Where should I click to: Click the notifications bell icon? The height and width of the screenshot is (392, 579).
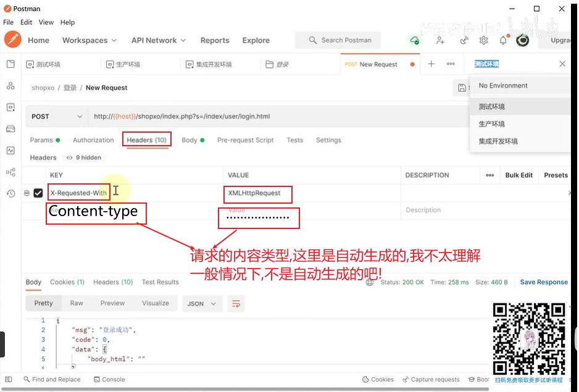point(503,41)
